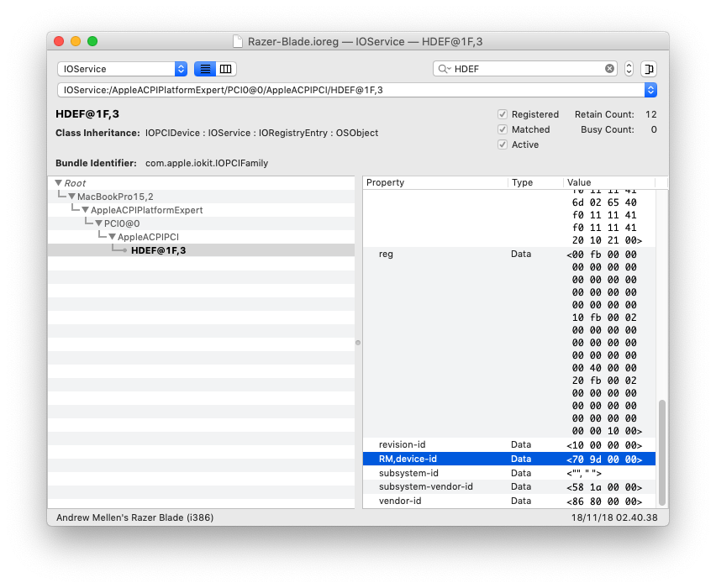This screenshot has height=588, width=716.
Task: Collapse the AppleACPIPlatformExpert node
Action: coord(85,210)
